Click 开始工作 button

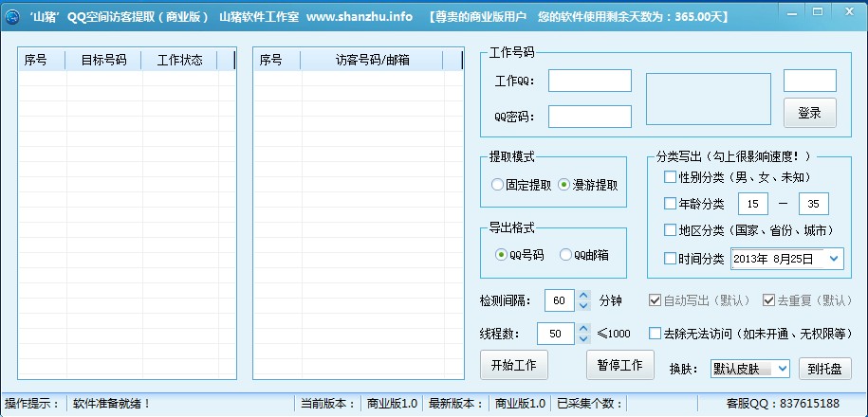pyautogui.click(x=514, y=365)
